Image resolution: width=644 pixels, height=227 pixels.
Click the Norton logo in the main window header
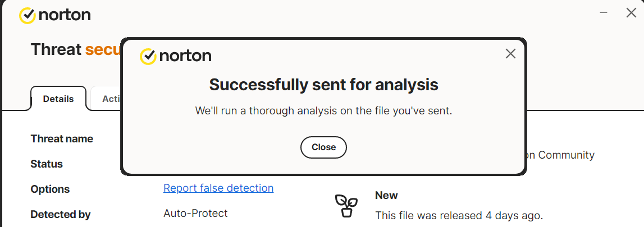pyautogui.click(x=55, y=15)
